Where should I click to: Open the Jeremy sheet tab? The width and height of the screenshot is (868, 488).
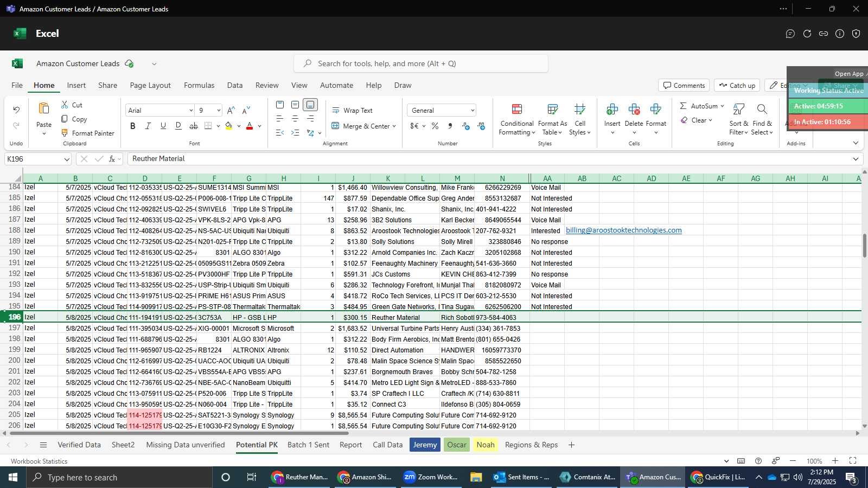(x=425, y=445)
